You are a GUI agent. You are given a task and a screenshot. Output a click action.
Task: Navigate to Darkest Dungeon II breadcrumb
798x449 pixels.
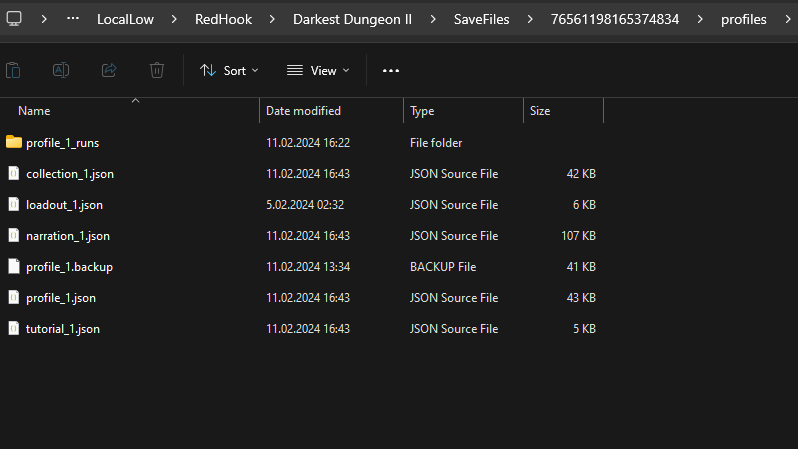pos(352,19)
